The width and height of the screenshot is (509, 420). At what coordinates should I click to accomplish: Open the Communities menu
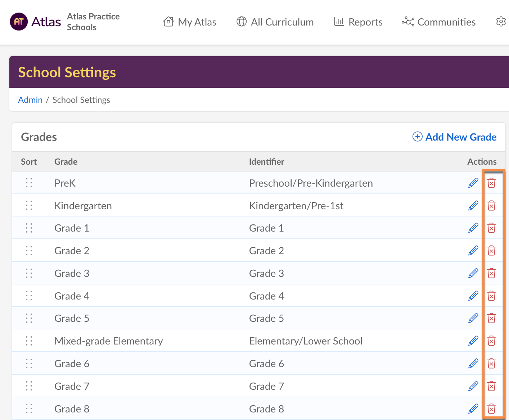(439, 22)
